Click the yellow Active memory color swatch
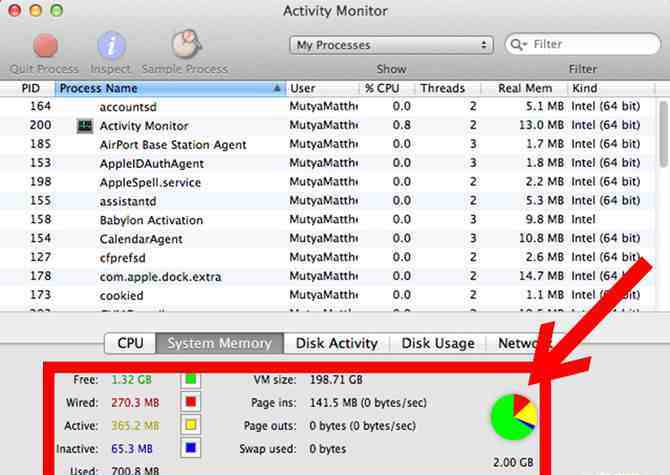670x475 pixels. click(191, 425)
